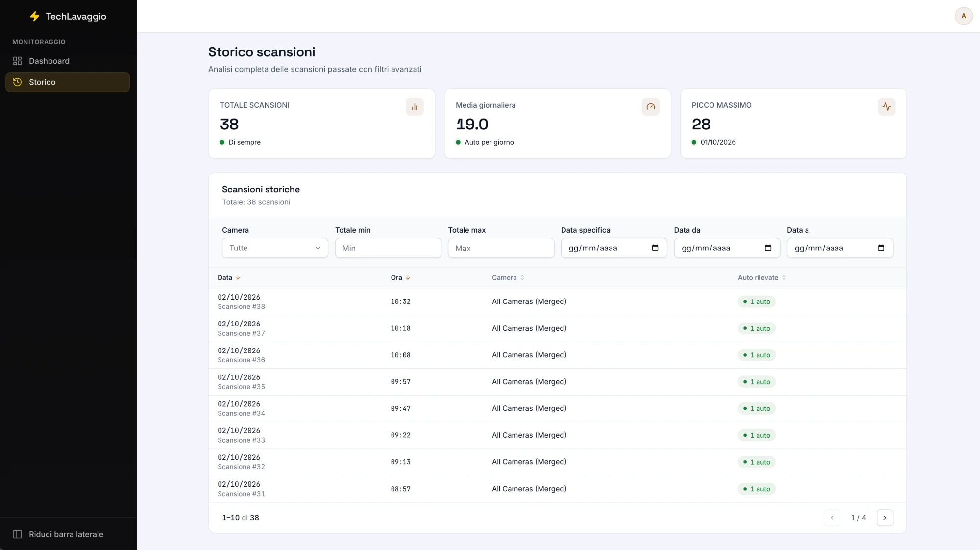
Task: Click the 10:08 time cell
Action: tap(400, 355)
